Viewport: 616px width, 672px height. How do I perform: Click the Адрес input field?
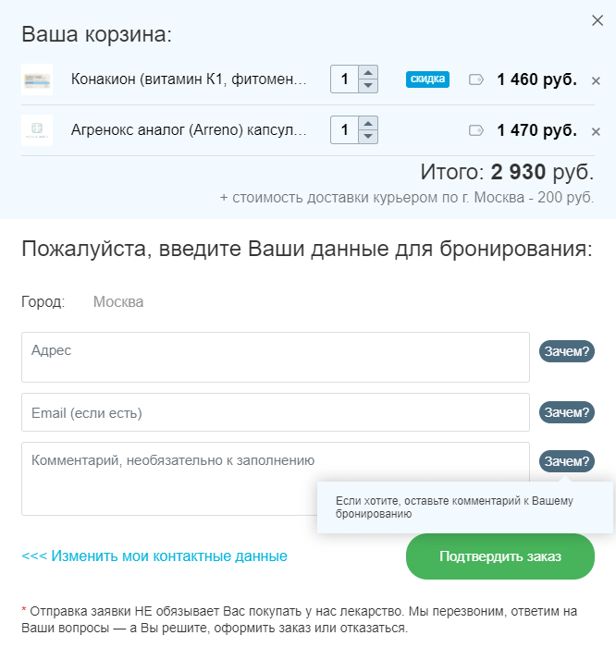[x=275, y=357]
